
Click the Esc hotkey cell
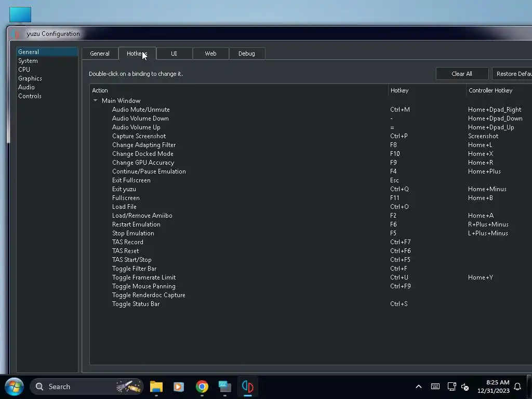click(394, 180)
